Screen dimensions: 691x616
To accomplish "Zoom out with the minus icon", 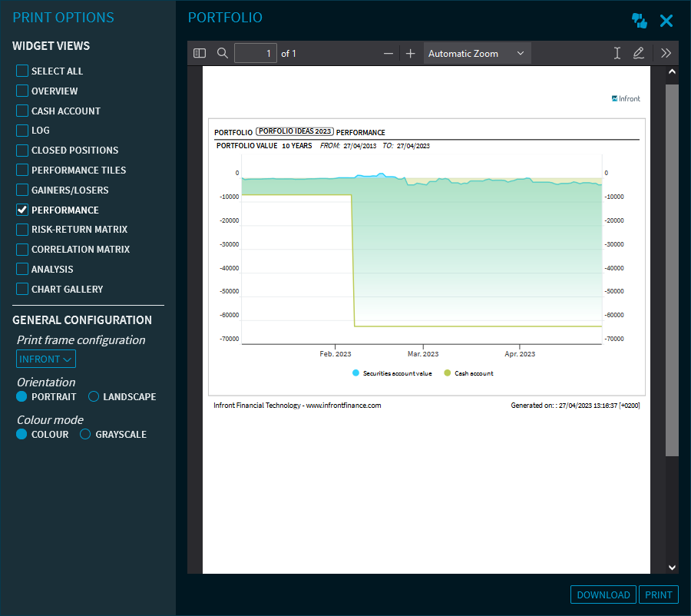I will [388, 53].
